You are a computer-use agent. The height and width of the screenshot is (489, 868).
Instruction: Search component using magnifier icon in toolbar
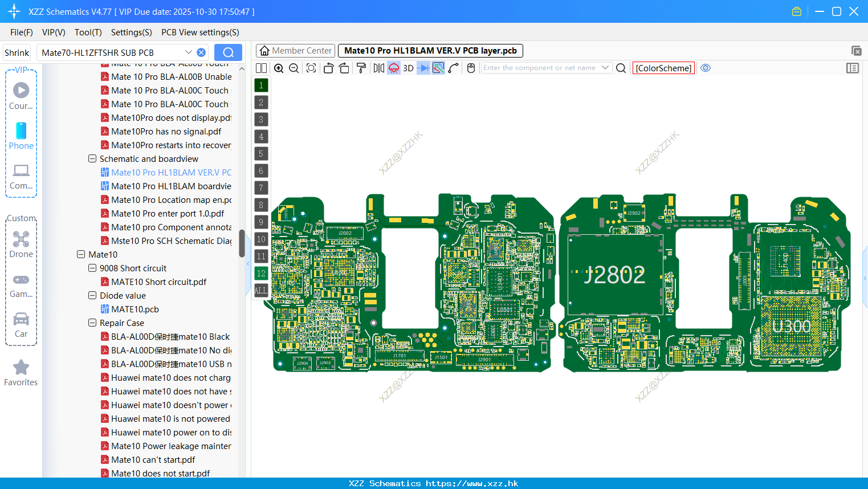[621, 68]
